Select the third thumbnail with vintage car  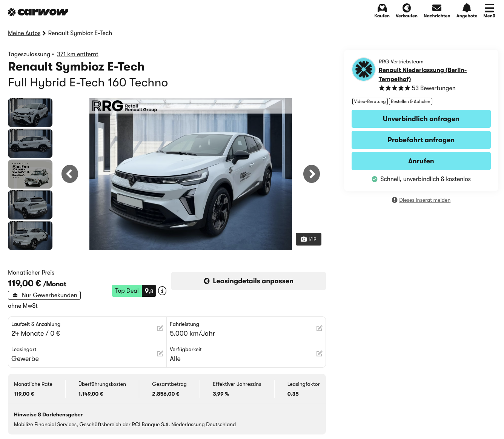(x=30, y=174)
